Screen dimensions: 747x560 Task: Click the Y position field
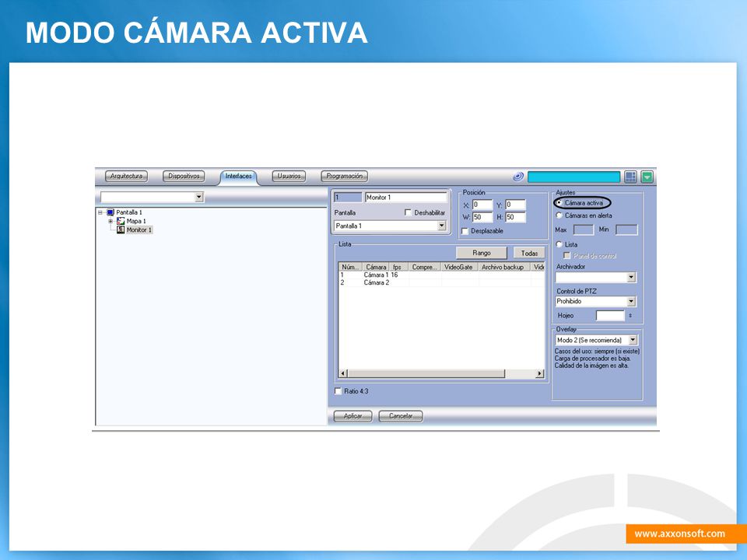click(515, 205)
